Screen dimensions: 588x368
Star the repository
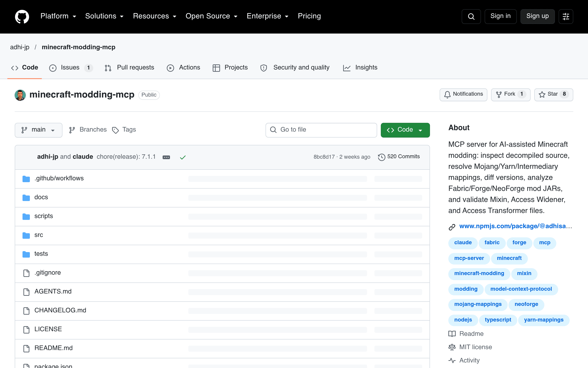[554, 95]
